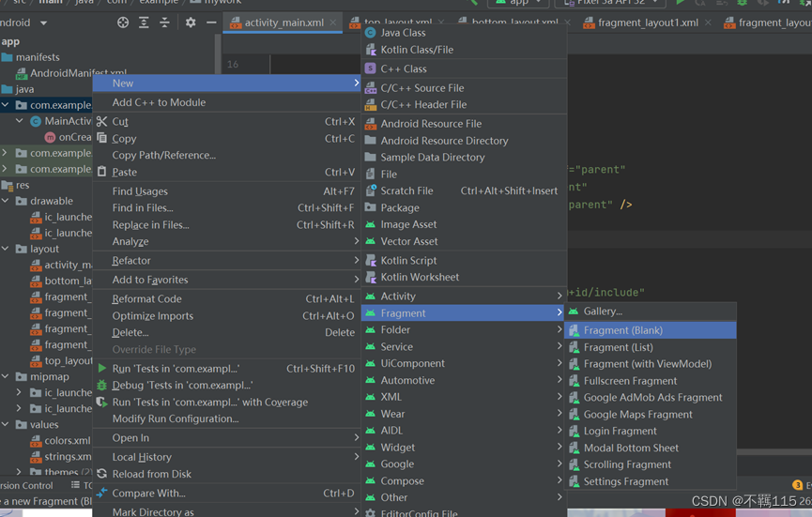Image resolution: width=812 pixels, height=517 pixels.
Task: Expand the Service submenu arrow
Action: pyautogui.click(x=559, y=346)
